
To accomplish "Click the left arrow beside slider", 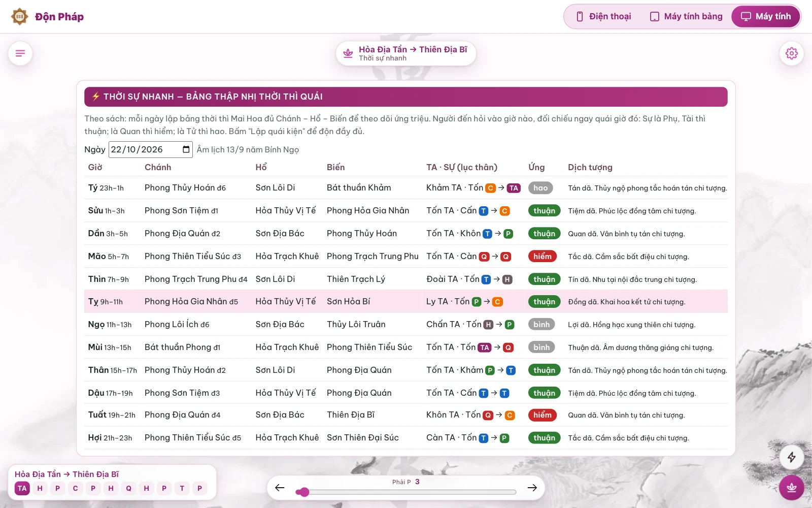I will point(280,488).
